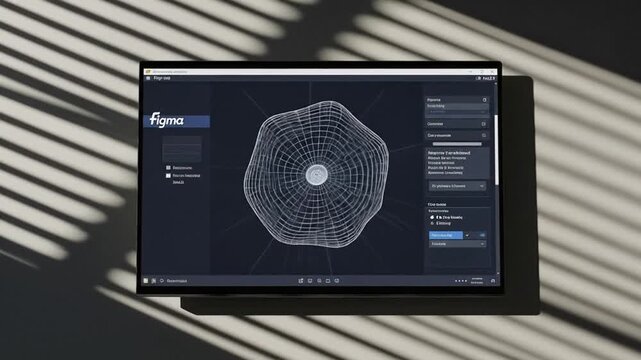Click the text link below the left-panel checkboxes
Screen dimensions: 641x360
[x=178, y=182]
